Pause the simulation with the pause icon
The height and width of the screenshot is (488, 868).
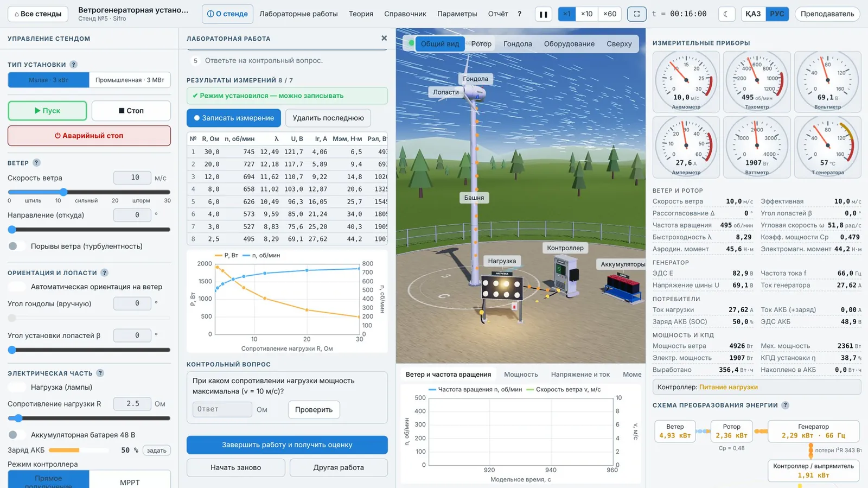click(543, 14)
